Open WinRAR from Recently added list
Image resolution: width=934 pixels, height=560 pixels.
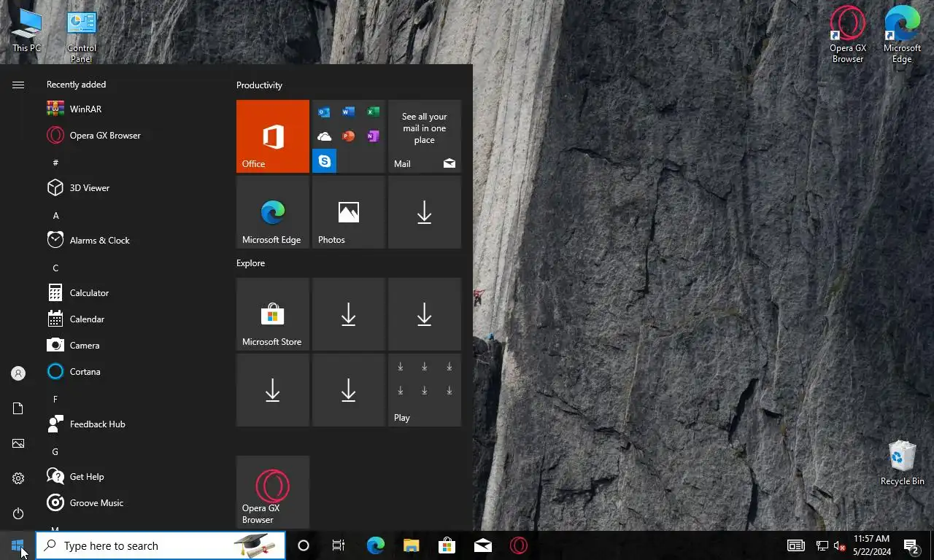click(131, 109)
